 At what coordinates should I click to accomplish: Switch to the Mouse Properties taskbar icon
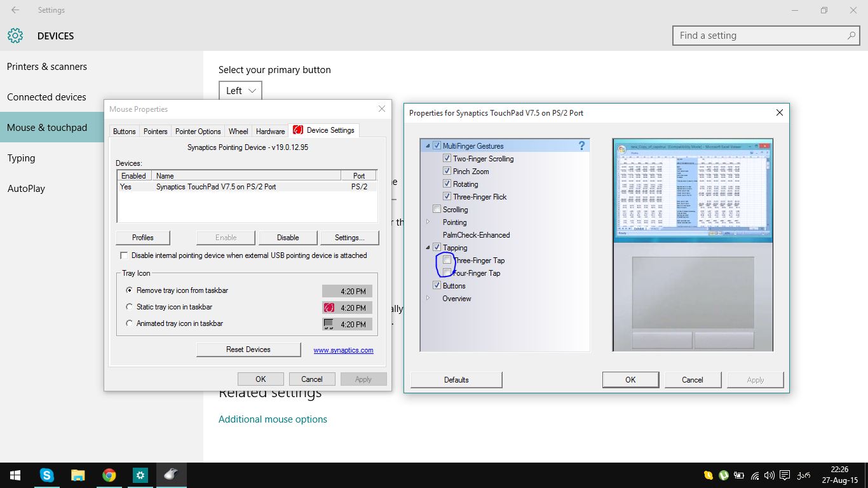(x=171, y=475)
